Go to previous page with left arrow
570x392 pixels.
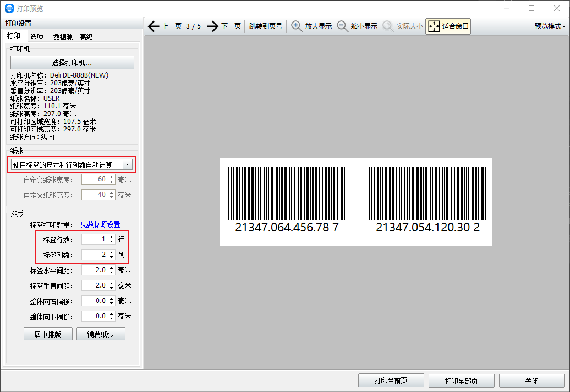(x=154, y=26)
